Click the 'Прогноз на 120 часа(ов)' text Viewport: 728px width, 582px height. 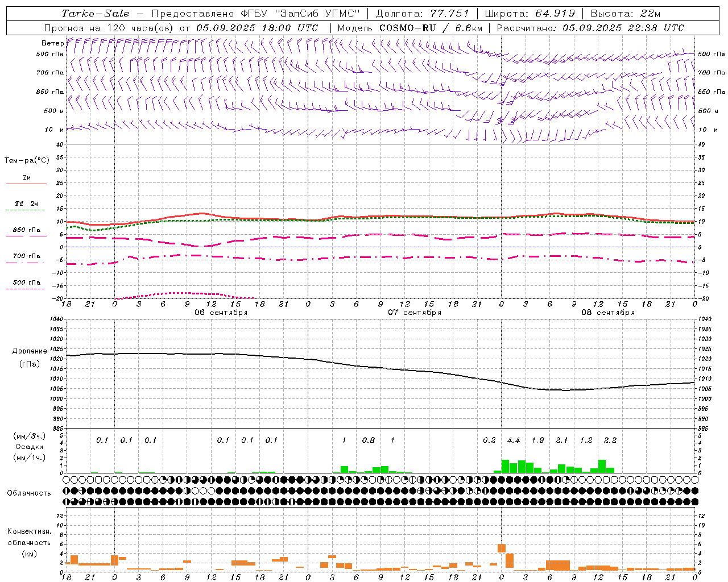coord(109,28)
